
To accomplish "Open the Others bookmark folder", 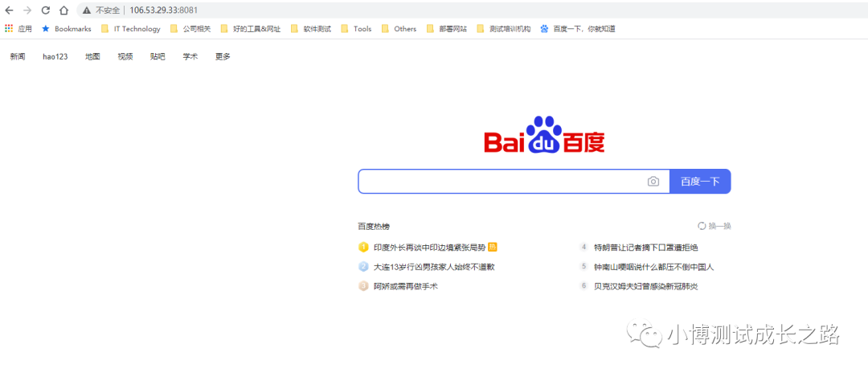I will pyautogui.click(x=399, y=29).
